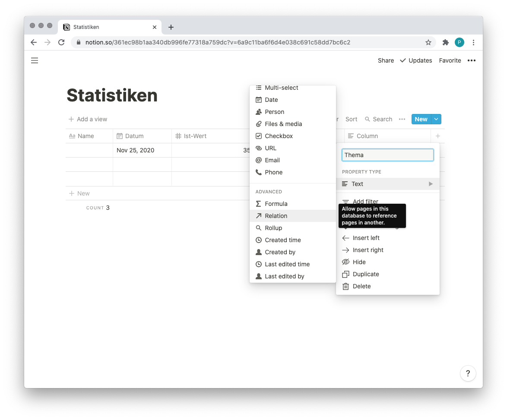Open the dropdown arrow beside New button

[436, 119]
